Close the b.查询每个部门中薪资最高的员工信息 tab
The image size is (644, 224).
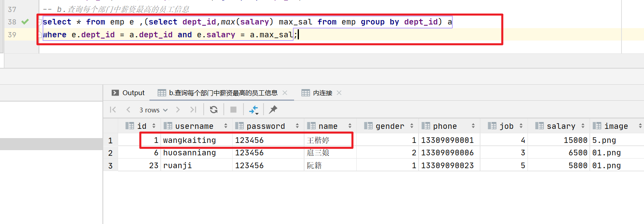(x=285, y=93)
